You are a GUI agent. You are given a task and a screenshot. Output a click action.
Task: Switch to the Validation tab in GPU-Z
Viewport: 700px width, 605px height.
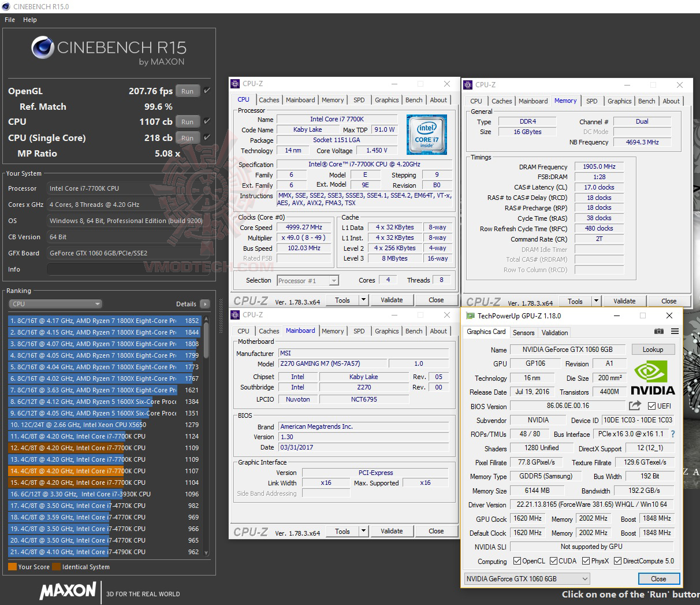[554, 333]
